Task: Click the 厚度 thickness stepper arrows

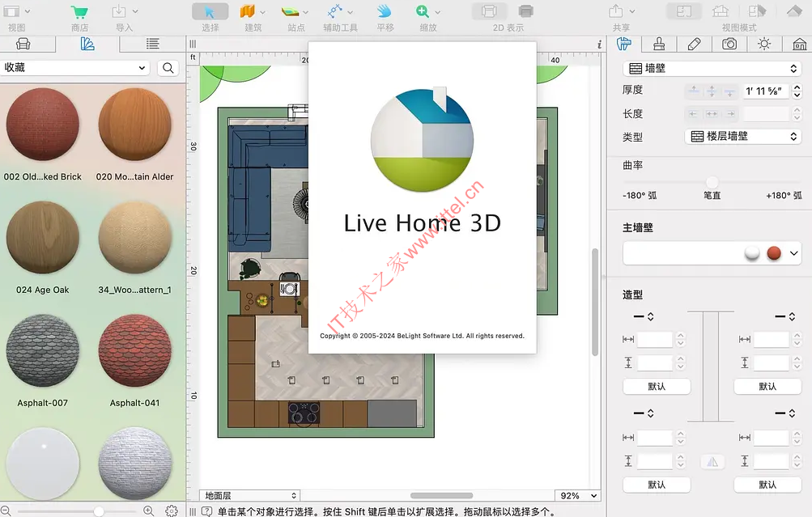Action: 797,91
